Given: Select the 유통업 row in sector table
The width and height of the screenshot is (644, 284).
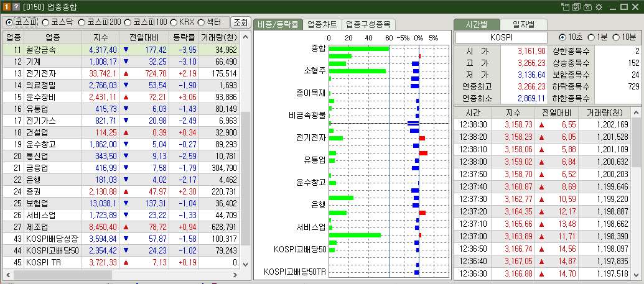Looking at the screenshot, I should point(121,109).
